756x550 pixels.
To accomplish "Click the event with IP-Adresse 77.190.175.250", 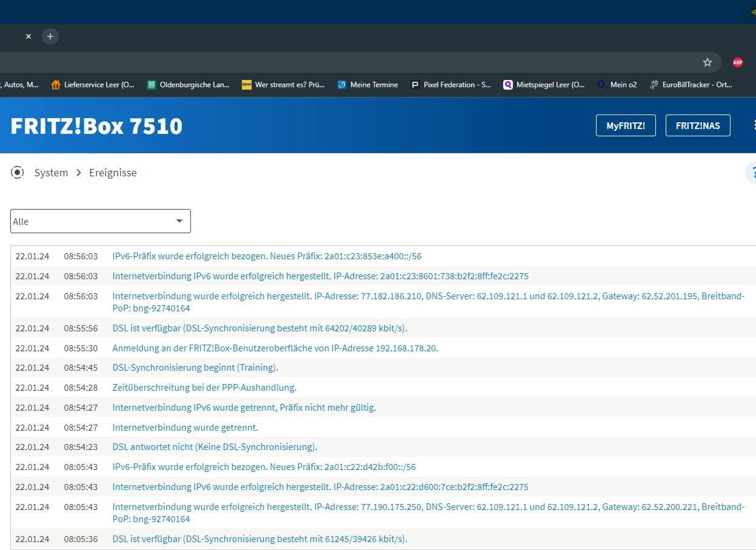I will 429,513.
